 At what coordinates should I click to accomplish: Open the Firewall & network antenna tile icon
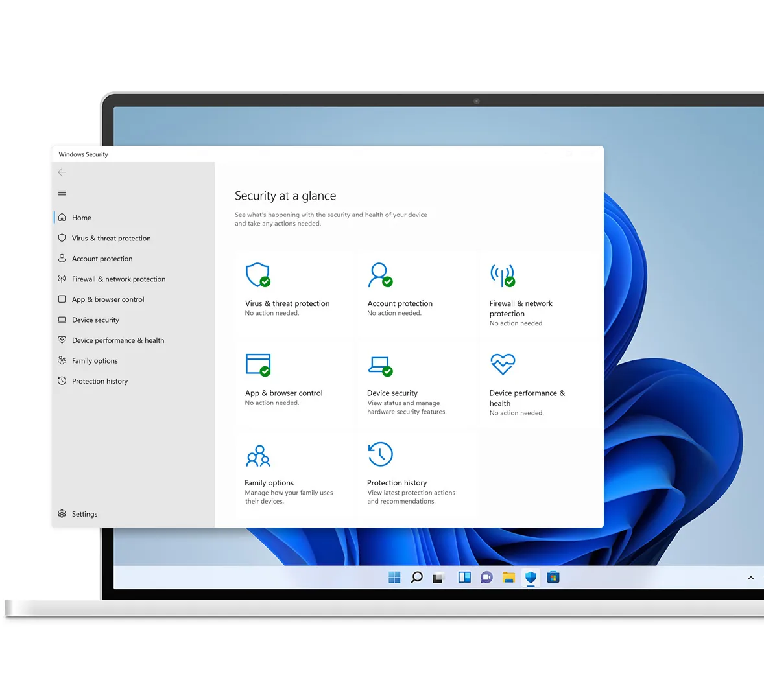pos(503,275)
